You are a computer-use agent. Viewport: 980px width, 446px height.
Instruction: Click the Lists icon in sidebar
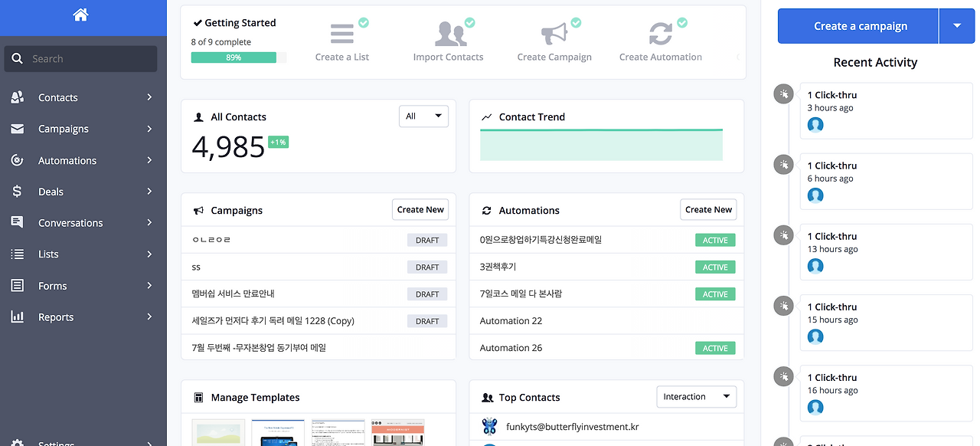point(17,254)
